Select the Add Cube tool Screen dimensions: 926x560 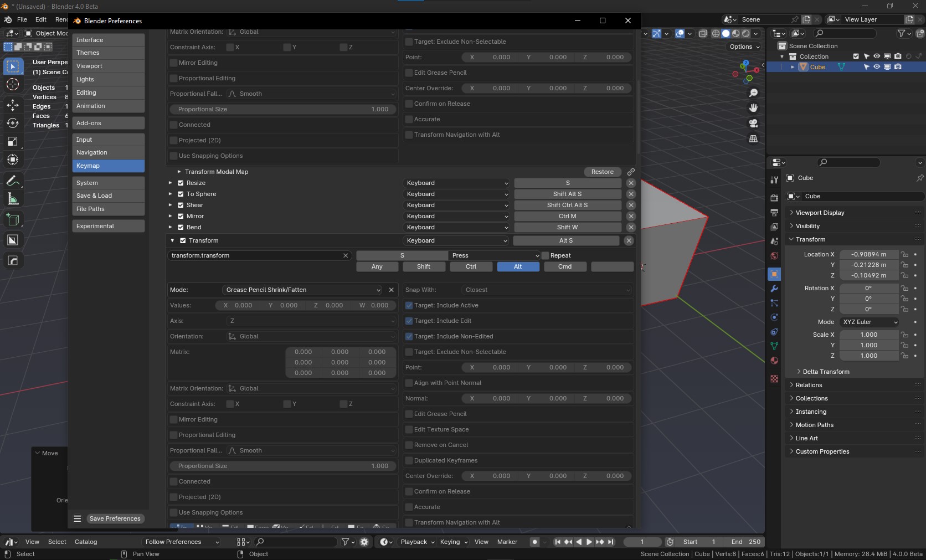[13, 220]
